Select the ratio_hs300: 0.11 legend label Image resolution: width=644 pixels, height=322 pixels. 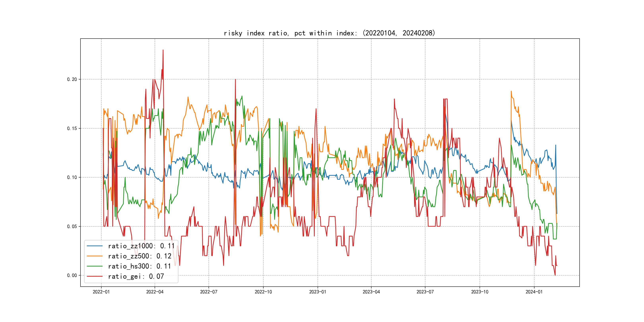pos(140,266)
